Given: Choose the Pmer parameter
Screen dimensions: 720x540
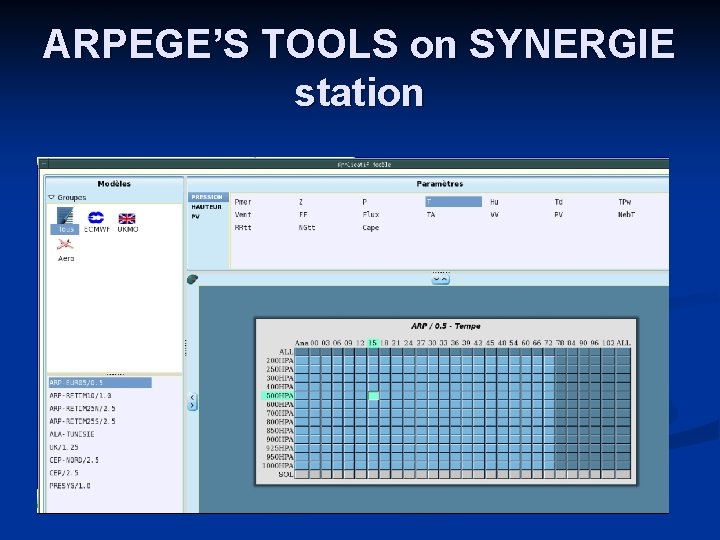Looking at the screenshot, I should 243,202.
